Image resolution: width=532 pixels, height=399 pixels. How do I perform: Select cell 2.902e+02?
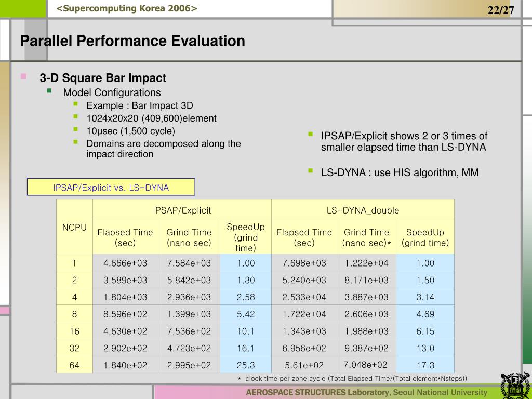point(125,348)
